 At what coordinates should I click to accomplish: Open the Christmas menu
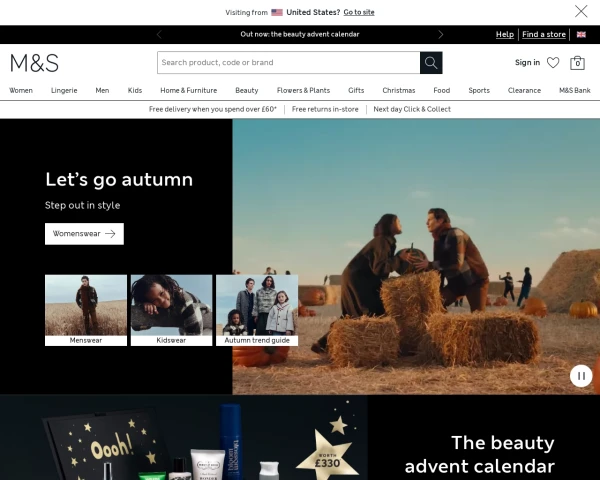click(x=399, y=91)
